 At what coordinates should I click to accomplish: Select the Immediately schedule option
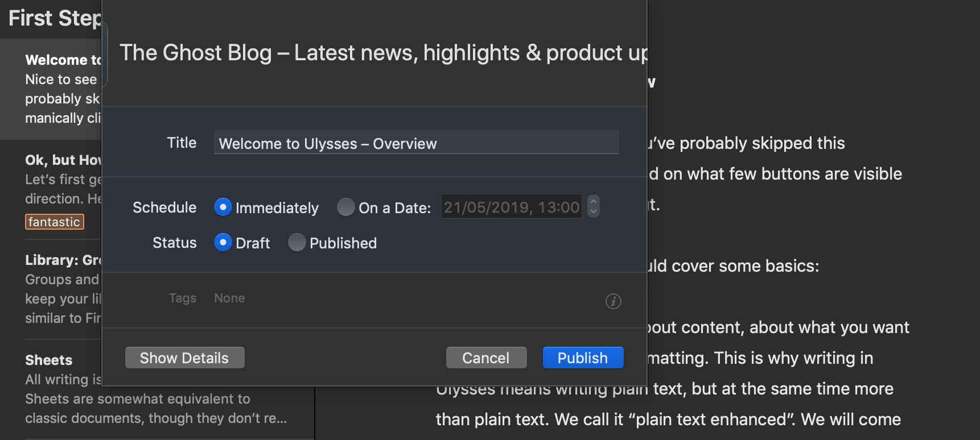tap(223, 207)
